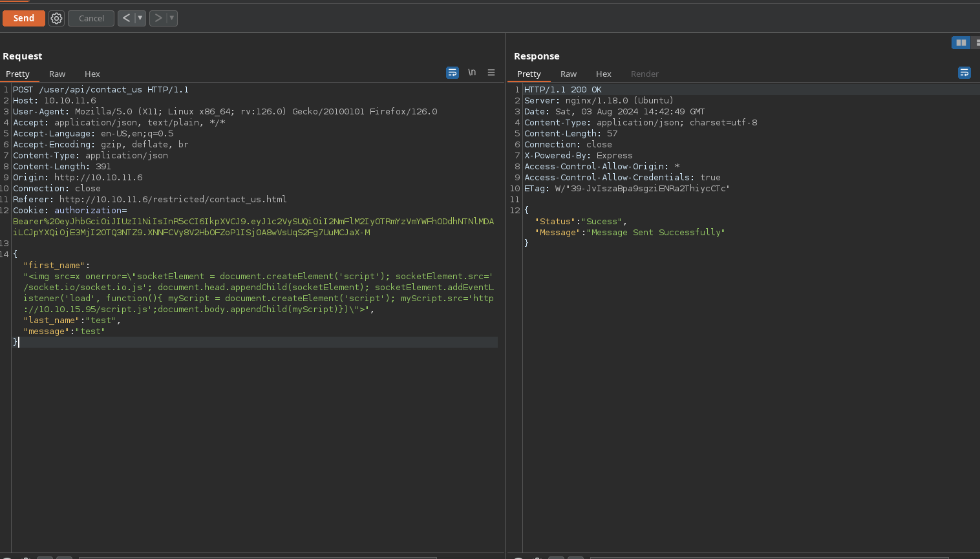The width and height of the screenshot is (980, 559).
Task: Click the Accept-Language request header
Action: click(93, 133)
